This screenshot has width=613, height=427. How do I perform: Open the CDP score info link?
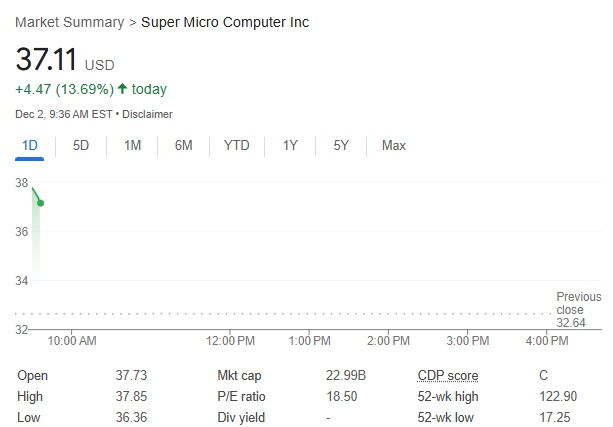[447, 376]
